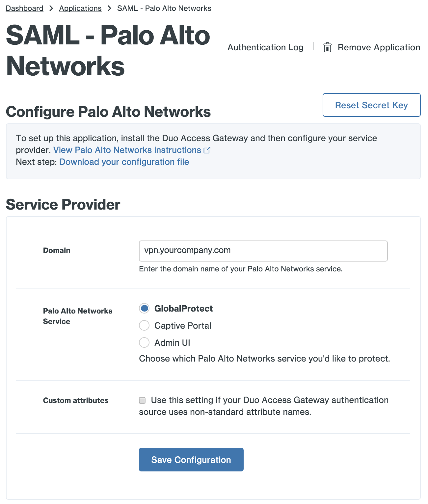Screen dimensions: 428x504
Task: Select the Admin UI radio button
Action: [x=144, y=342]
